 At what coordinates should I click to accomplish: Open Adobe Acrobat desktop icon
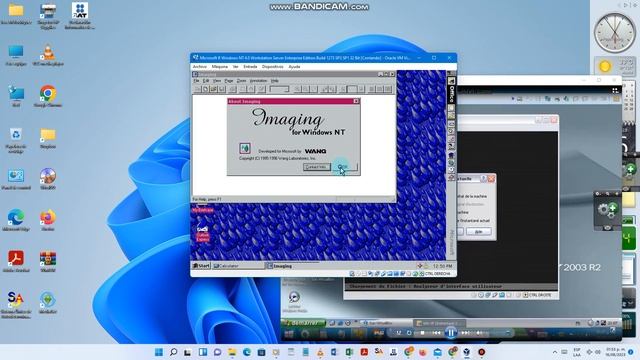16,261
